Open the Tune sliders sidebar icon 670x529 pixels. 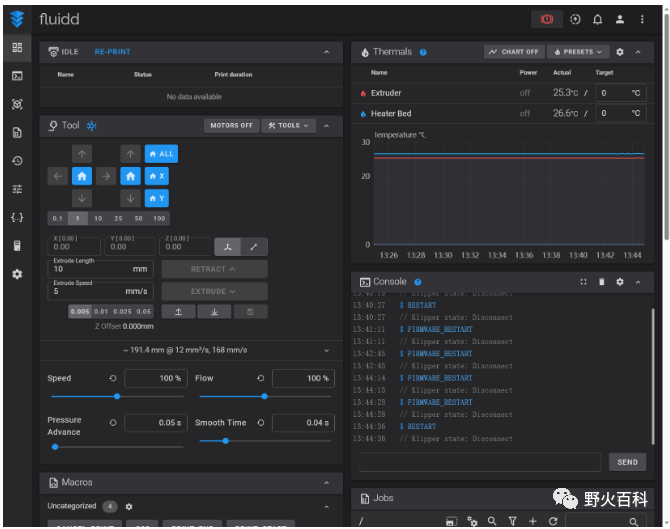pyautogui.click(x=17, y=189)
